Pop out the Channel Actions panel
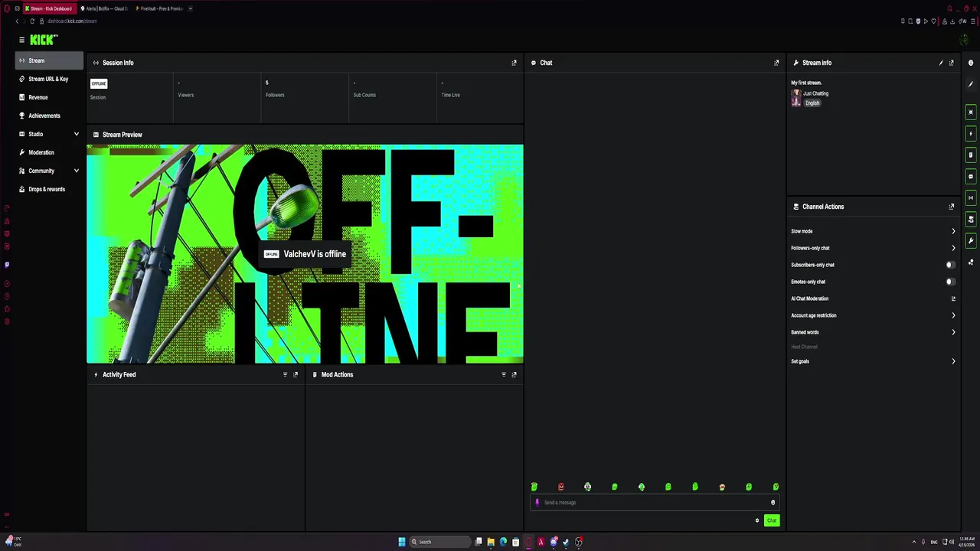The width and height of the screenshot is (980, 551). 952,207
